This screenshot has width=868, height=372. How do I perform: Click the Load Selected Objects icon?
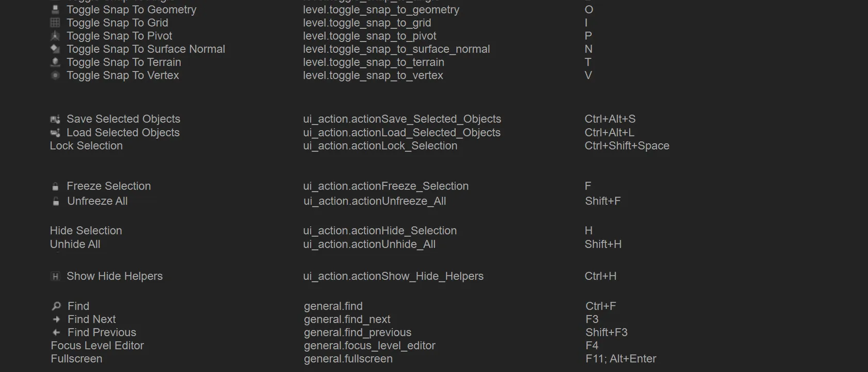[55, 133]
